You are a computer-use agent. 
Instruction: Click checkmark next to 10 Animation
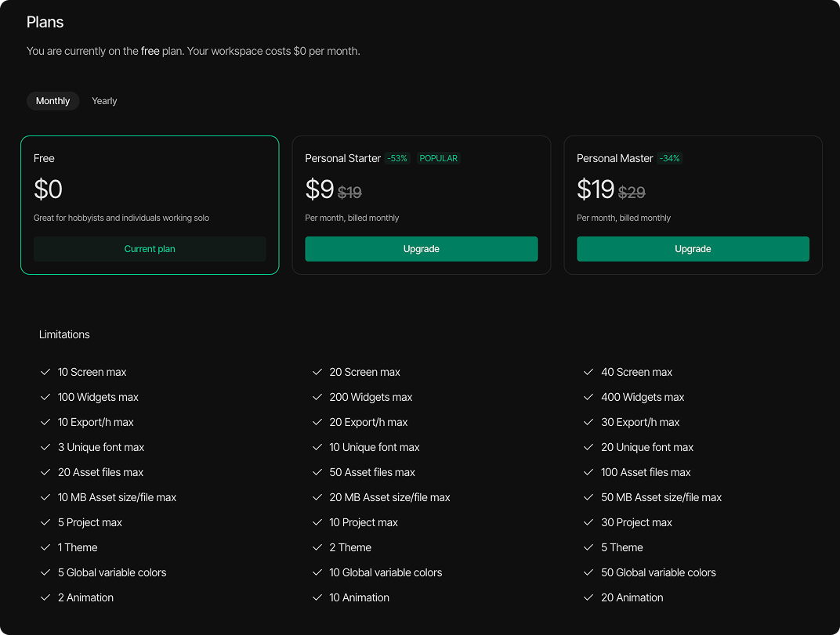click(x=317, y=597)
